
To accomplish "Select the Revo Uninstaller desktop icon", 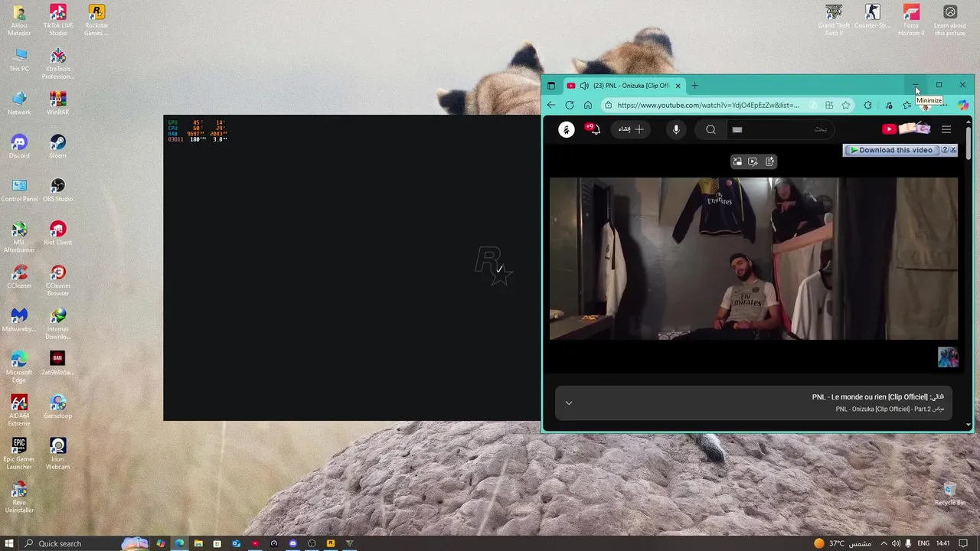I will point(19,497).
